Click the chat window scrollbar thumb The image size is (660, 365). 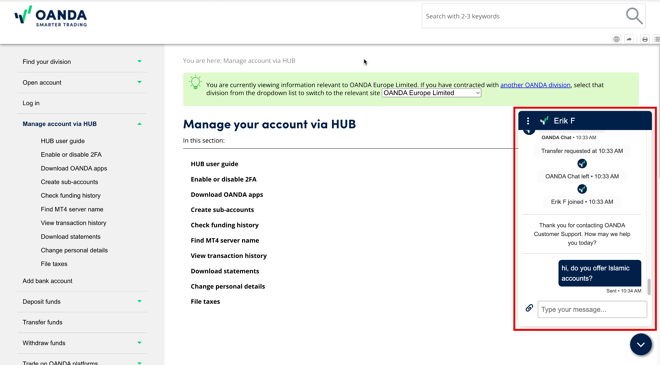(x=649, y=287)
